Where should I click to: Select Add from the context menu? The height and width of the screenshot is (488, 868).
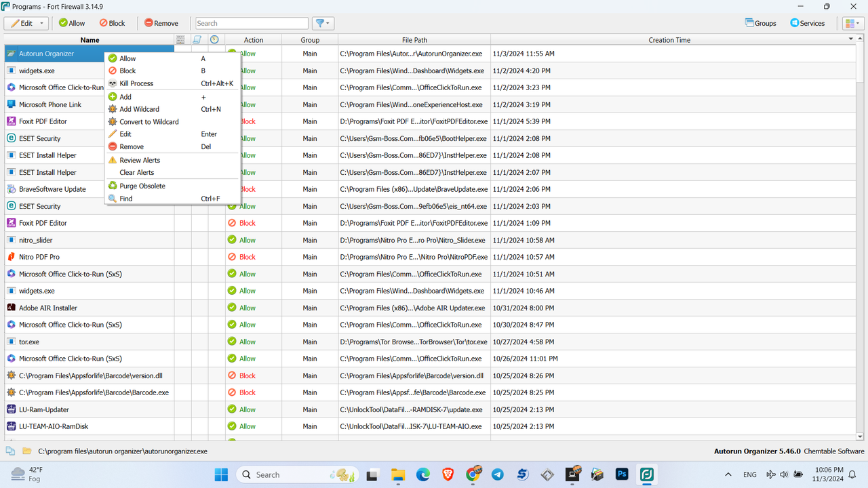click(172, 97)
